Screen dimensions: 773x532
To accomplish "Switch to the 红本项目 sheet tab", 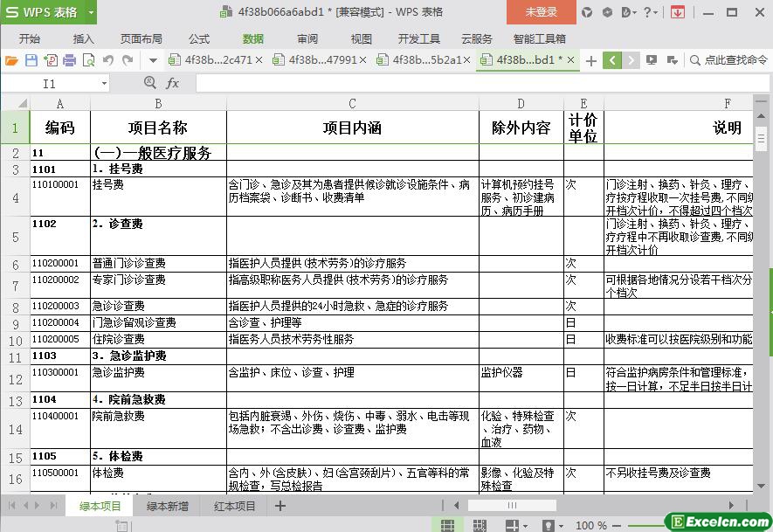I will pyautogui.click(x=235, y=506).
